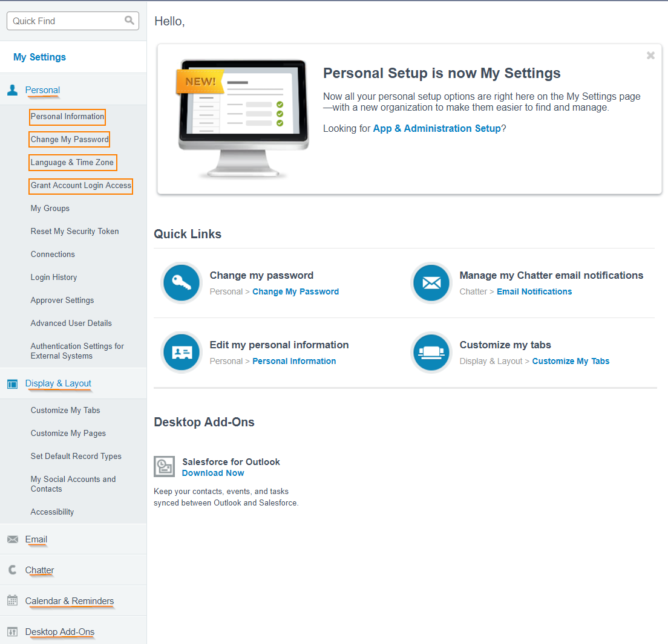Expand the Chatter settings section

39,570
